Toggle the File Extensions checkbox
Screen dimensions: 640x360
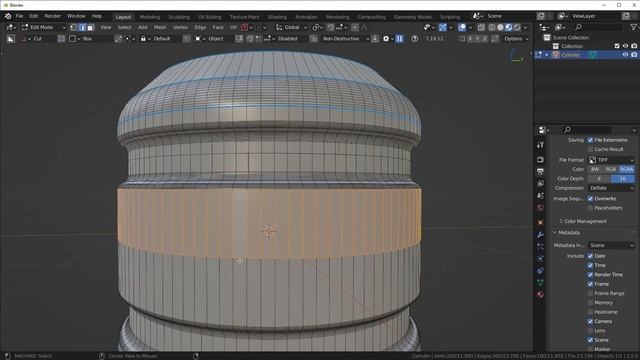[590, 140]
